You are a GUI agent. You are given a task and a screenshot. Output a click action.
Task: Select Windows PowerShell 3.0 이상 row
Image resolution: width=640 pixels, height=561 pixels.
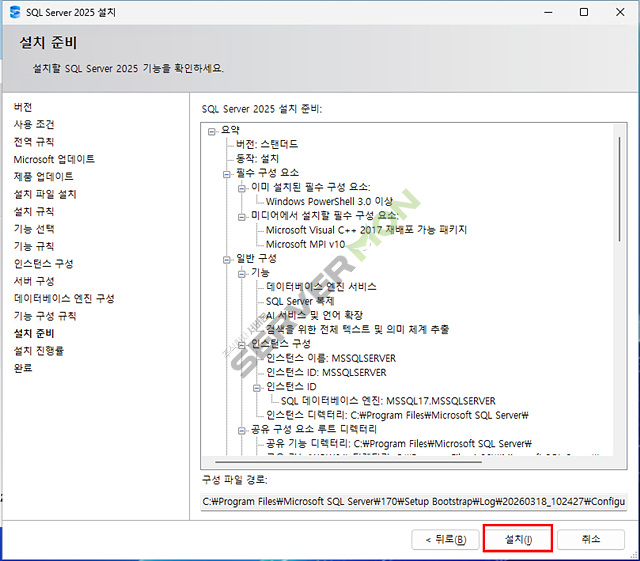[329, 201]
